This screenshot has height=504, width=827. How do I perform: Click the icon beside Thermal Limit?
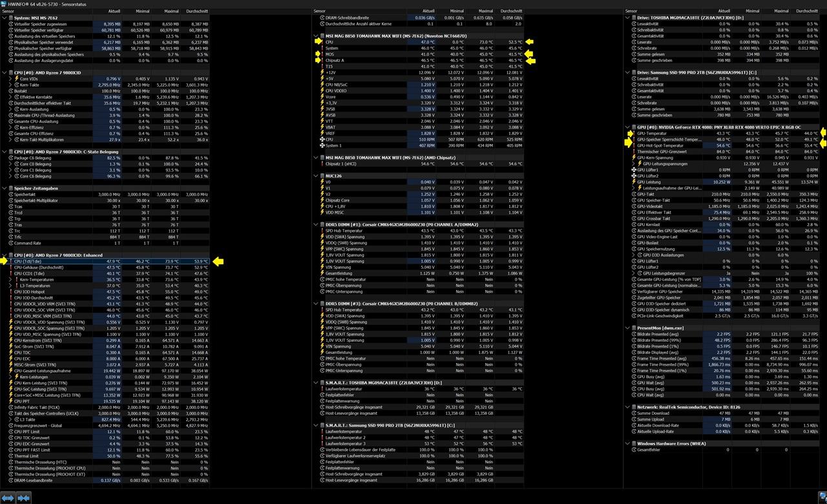click(x=10, y=456)
